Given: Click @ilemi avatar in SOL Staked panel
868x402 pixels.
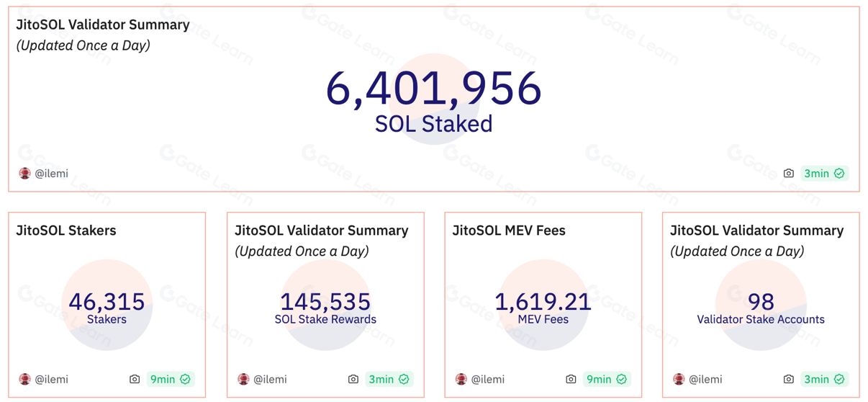Looking at the screenshot, I should (x=25, y=174).
